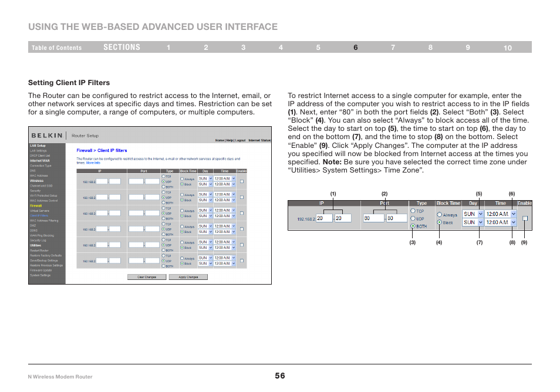
Task: Open Firmware Update in the sidebar
Action: pyautogui.click(x=41, y=271)
